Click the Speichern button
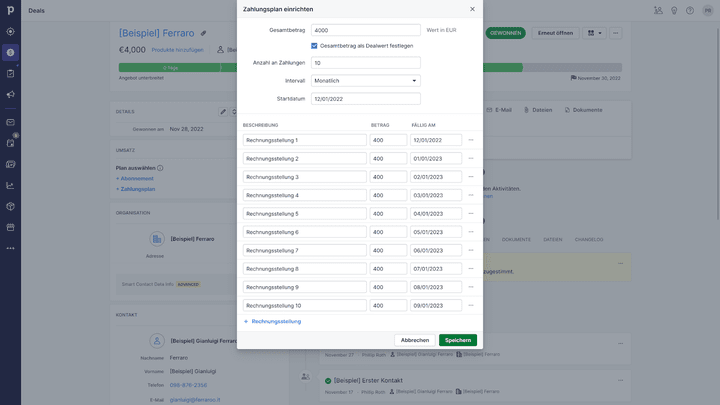 click(457, 340)
